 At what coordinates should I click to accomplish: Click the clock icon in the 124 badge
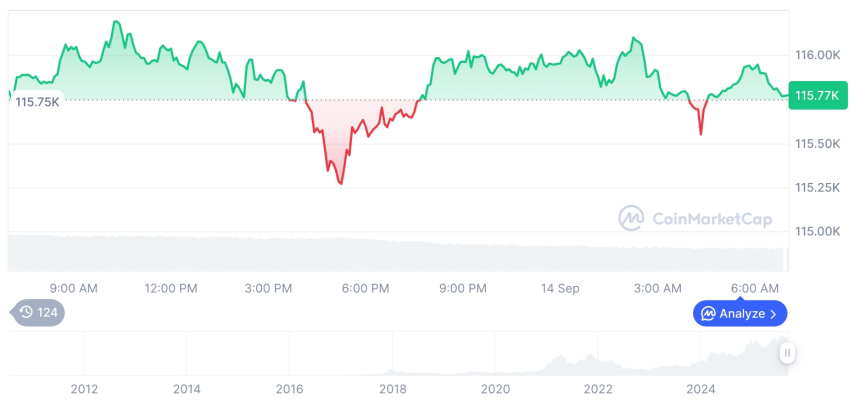[x=26, y=312]
